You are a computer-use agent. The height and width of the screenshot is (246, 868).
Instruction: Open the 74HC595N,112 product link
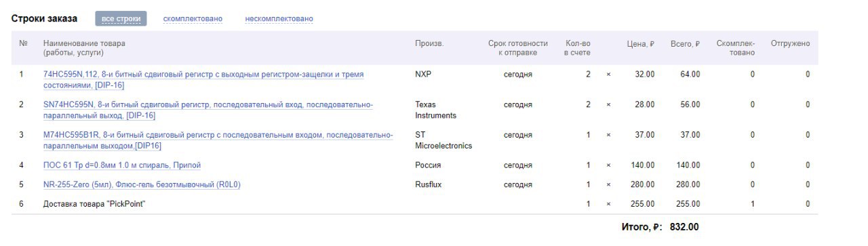point(203,79)
